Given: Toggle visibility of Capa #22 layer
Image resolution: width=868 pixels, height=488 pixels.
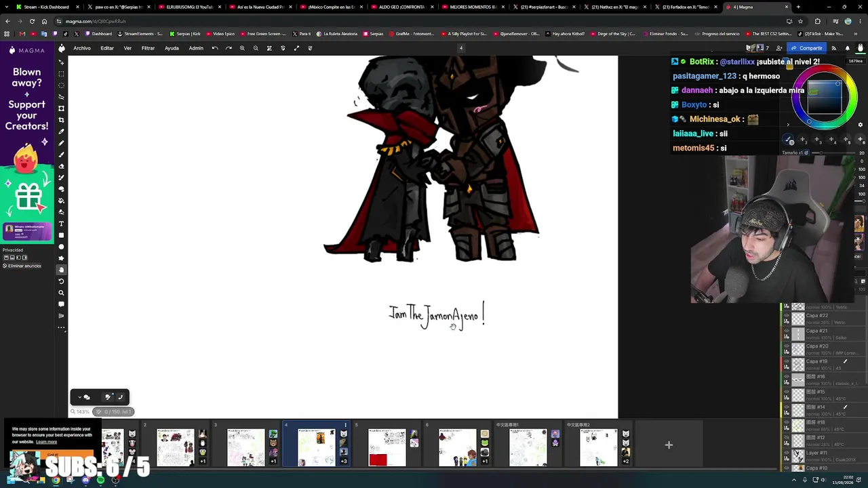Looking at the screenshot, I should pyautogui.click(x=787, y=316).
